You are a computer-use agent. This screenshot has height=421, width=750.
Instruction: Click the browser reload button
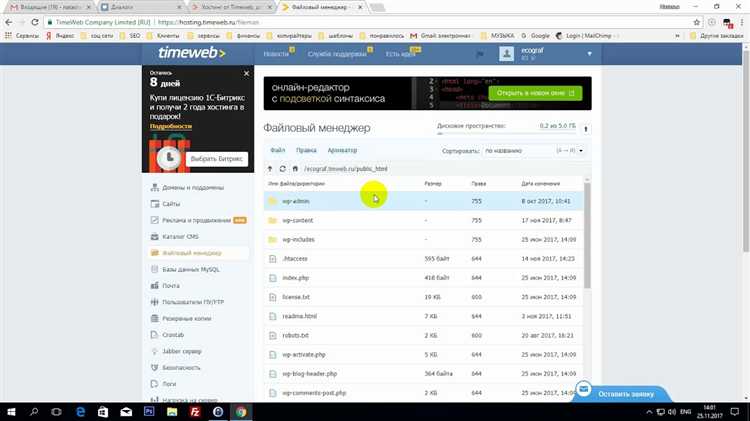(34, 22)
